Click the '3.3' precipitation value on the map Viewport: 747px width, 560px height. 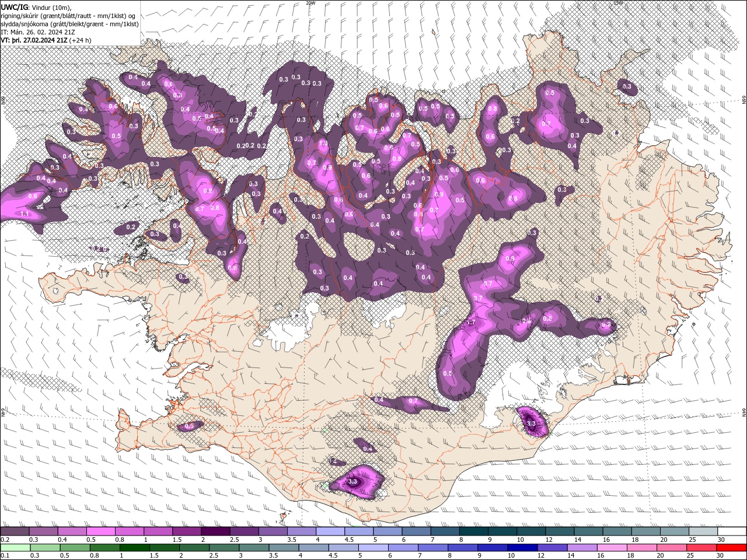tap(352, 482)
